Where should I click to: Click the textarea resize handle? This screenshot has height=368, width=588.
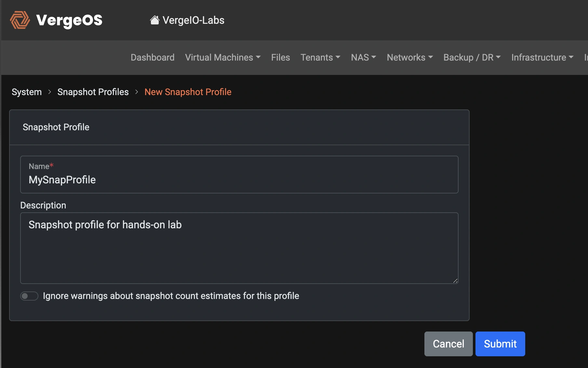pos(455,280)
